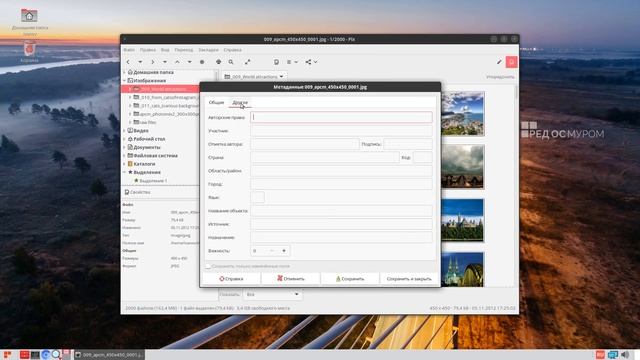Select the coastal town thumbnail
This screenshot has width=640, height=360.
[x=462, y=113]
